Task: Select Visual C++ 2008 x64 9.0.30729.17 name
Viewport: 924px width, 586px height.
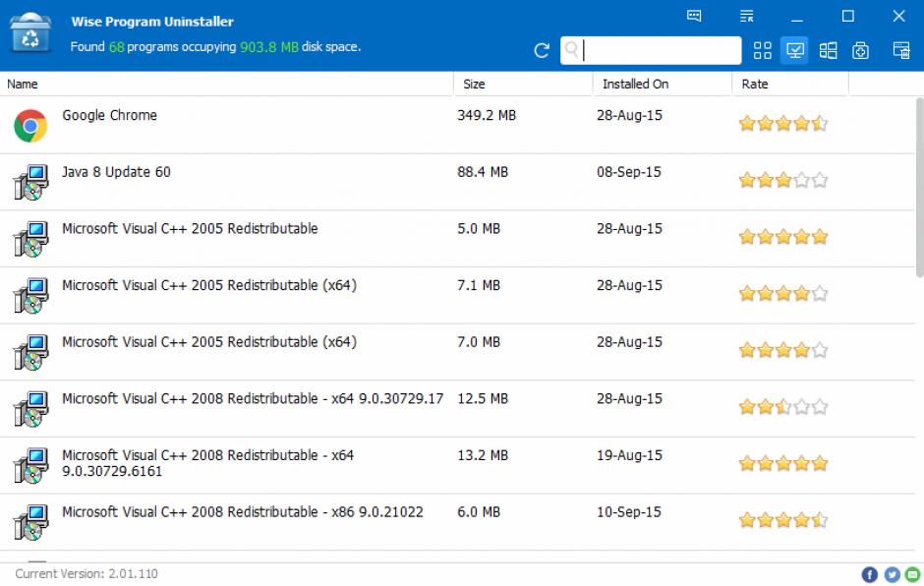Action: (253, 398)
